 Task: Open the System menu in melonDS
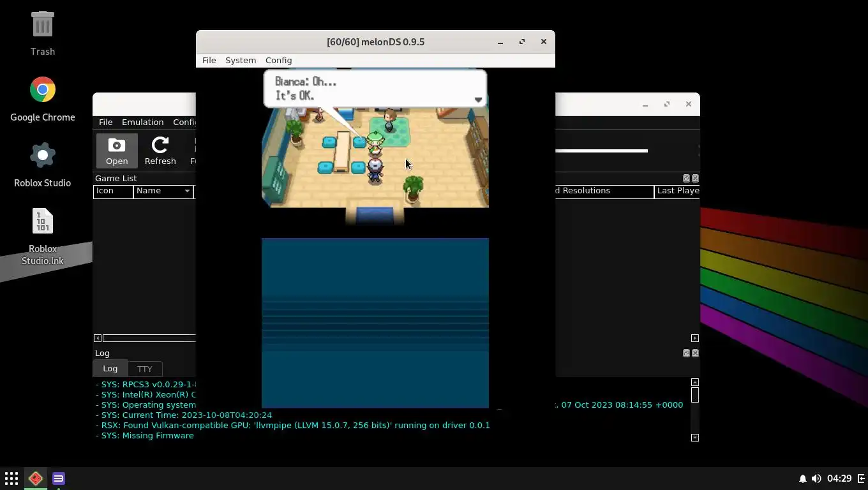click(241, 60)
